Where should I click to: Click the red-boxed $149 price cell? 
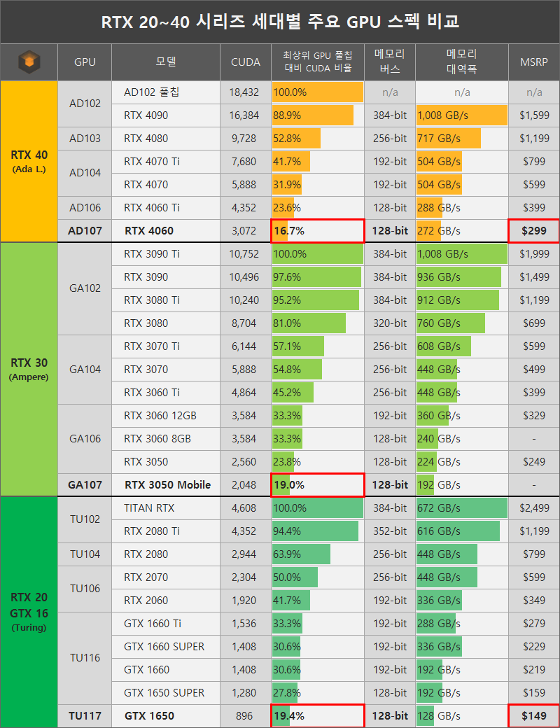click(534, 715)
